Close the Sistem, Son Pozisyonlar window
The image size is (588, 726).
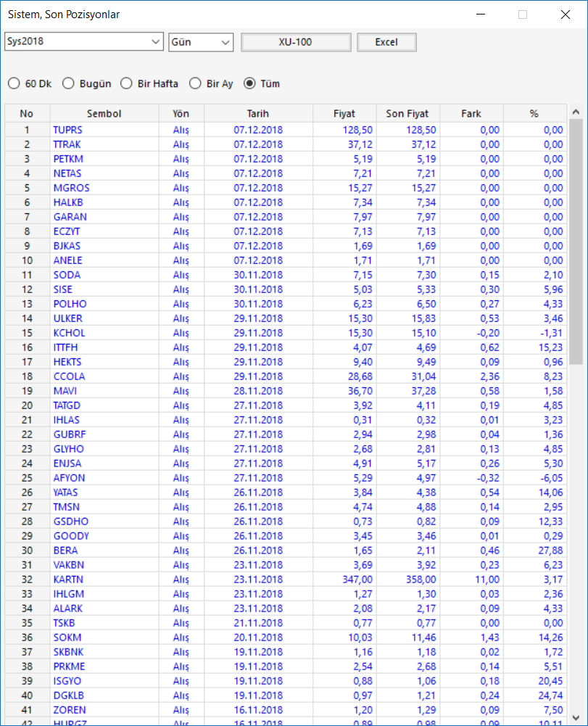coord(566,15)
